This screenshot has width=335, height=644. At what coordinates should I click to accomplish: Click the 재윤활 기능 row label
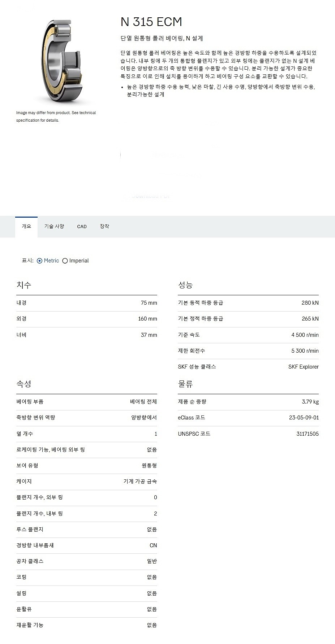[x=30, y=625]
